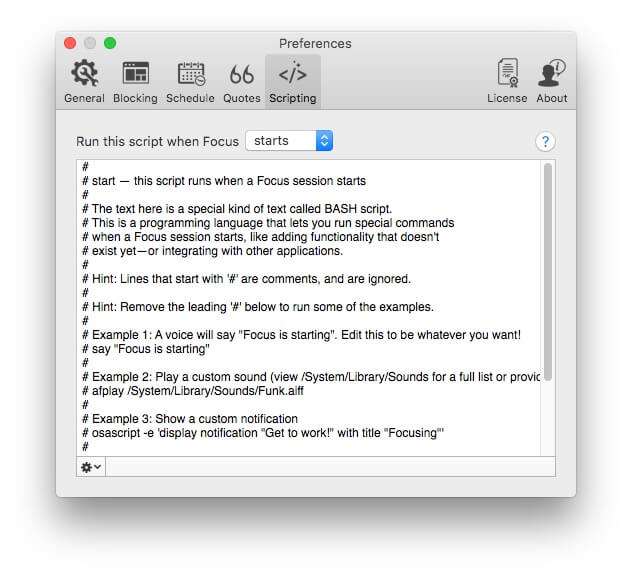Click the About tab label
Viewport: 632px width, 577px height.
click(551, 98)
